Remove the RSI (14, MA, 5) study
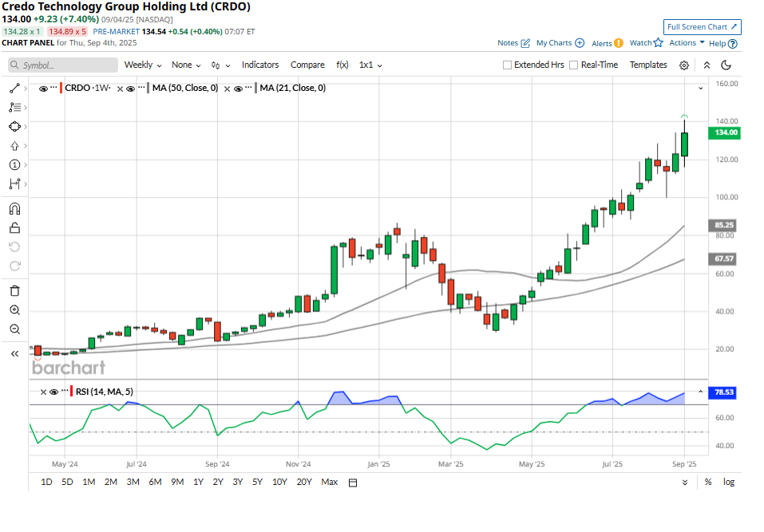 coord(43,392)
